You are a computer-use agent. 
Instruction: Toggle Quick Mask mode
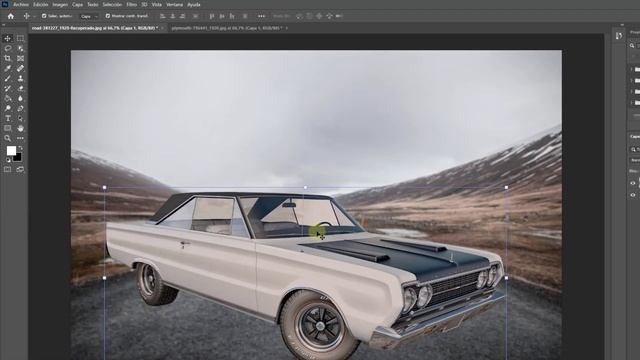[7, 169]
